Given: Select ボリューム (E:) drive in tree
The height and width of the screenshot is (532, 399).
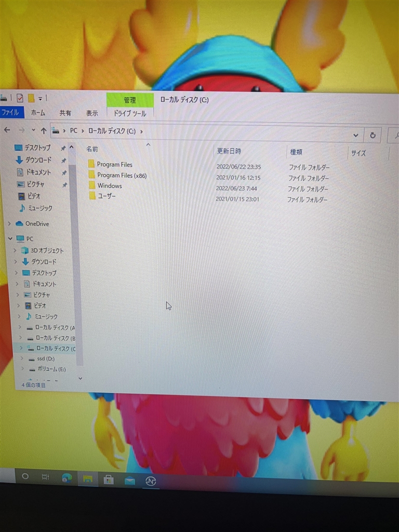Looking at the screenshot, I should point(47,369).
